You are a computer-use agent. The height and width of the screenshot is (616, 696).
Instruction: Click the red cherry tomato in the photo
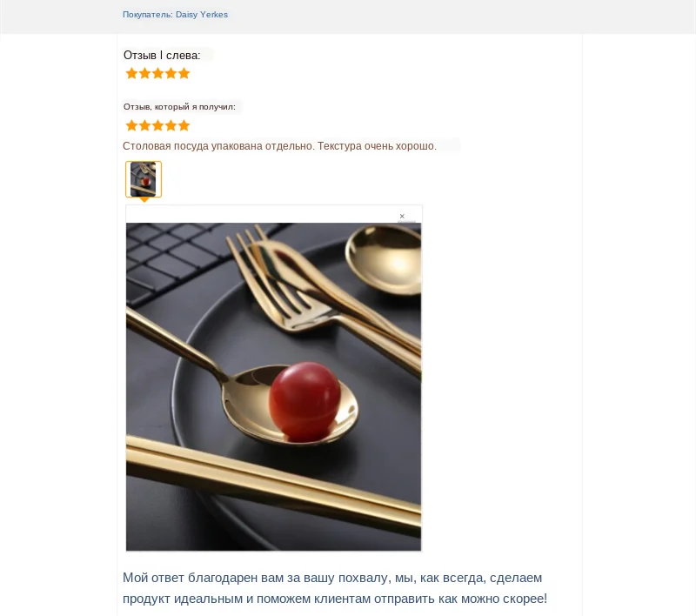click(x=305, y=402)
